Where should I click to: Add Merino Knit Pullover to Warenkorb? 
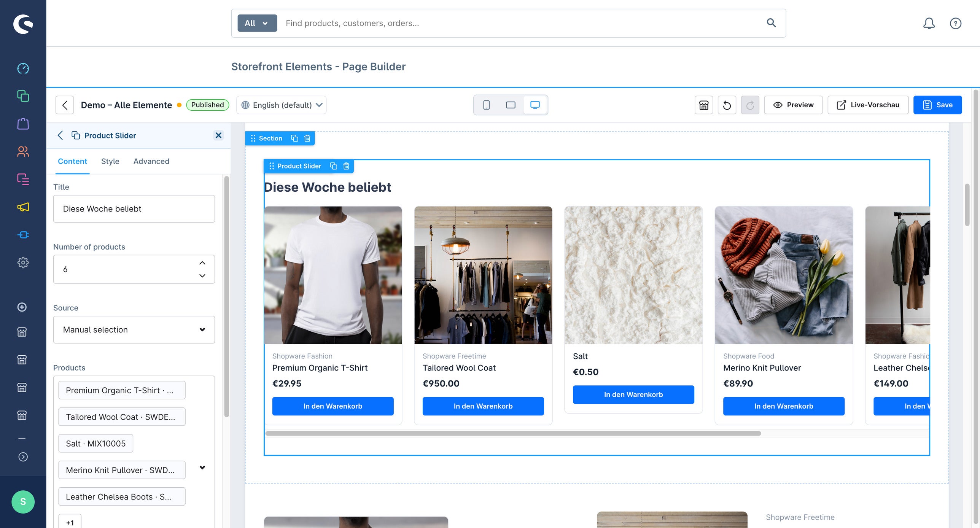click(784, 406)
